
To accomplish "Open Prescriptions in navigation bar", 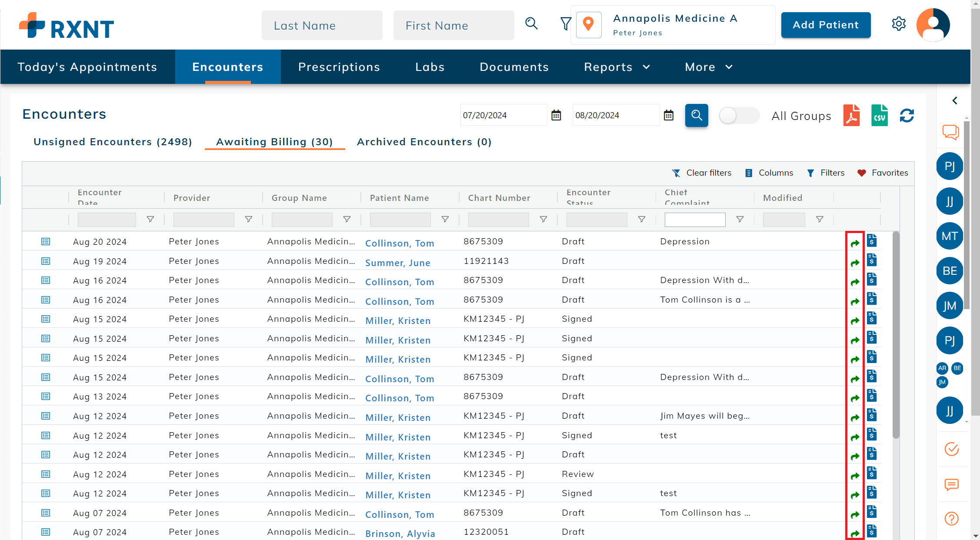I will pyautogui.click(x=339, y=67).
